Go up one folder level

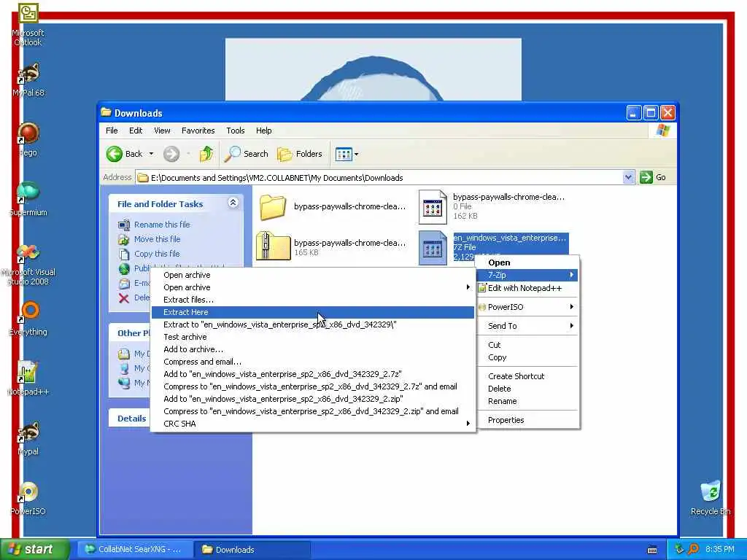pos(206,154)
